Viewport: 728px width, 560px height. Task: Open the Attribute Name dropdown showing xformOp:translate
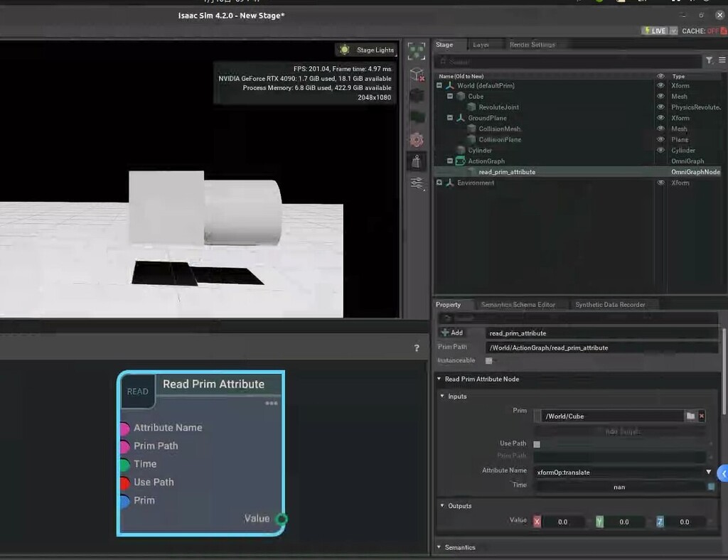(x=708, y=472)
